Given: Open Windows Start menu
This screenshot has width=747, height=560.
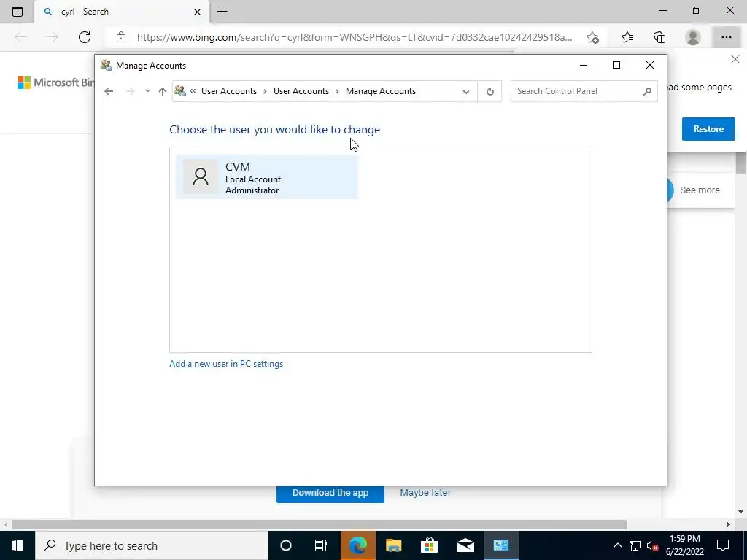Looking at the screenshot, I should coord(18,545).
